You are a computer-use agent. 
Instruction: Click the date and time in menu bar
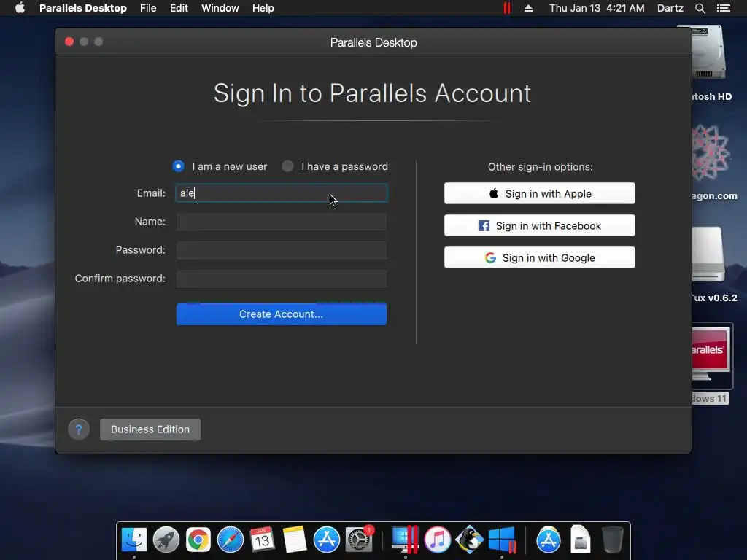(x=597, y=8)
